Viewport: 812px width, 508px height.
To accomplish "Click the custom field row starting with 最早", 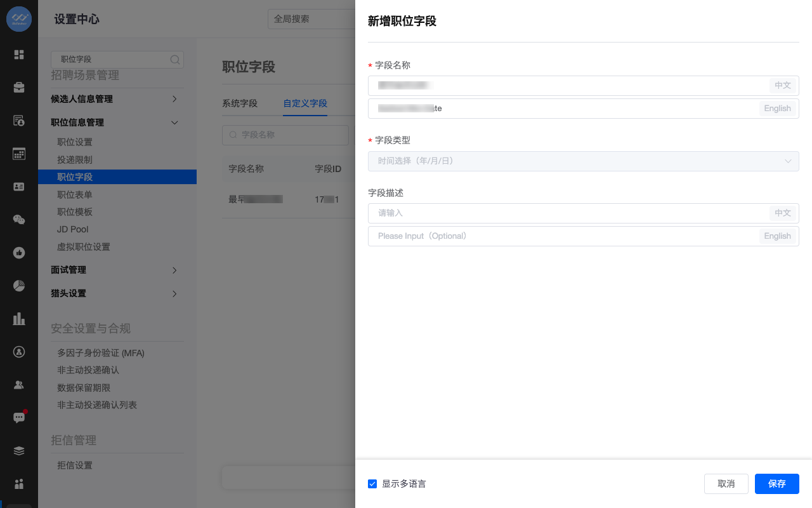I will coord(289,200).
